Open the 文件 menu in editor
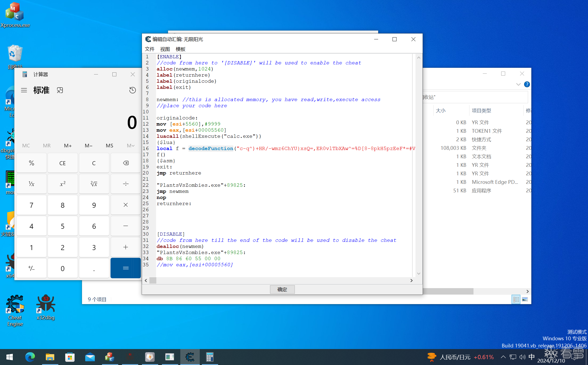The height and width of the screenshot is (365, 588). point(149,49)
